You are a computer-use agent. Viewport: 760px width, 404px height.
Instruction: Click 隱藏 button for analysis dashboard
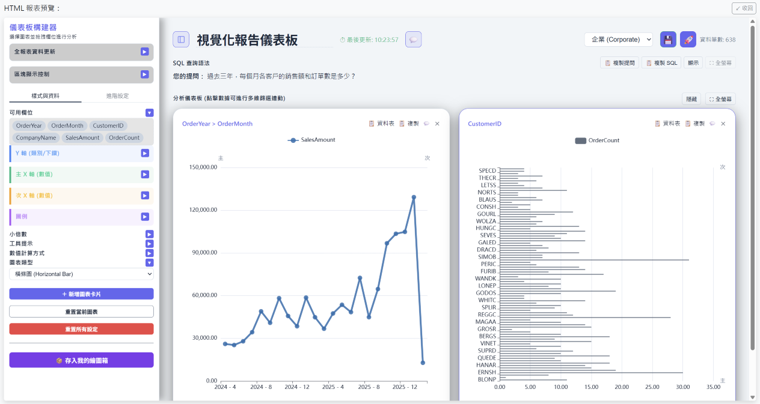pyautogui.click(x=691, y=99)
